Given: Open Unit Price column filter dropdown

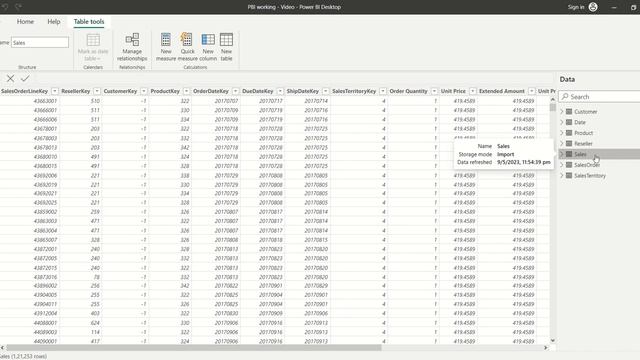Looking at the screenshot, I should pyautogui.click(x=473, y=91).
